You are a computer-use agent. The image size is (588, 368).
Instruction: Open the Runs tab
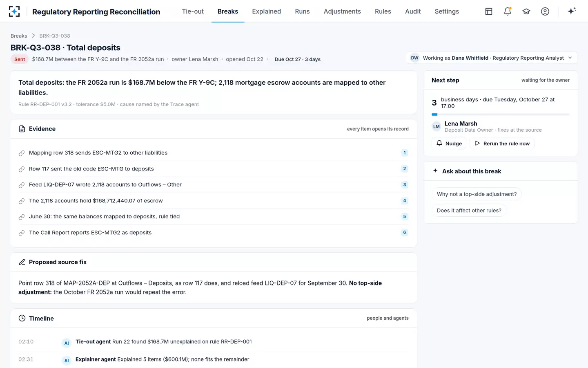(302, 11)
